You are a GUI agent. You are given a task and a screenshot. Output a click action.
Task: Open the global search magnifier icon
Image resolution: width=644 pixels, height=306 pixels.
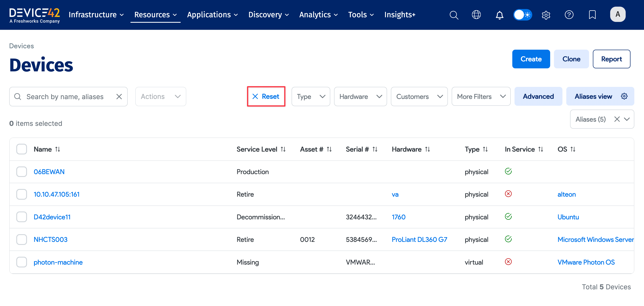(454, 15)
